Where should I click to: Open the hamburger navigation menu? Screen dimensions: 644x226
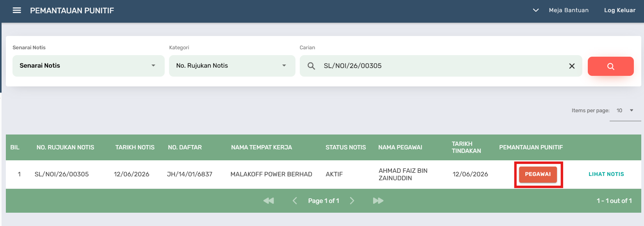pyautogui.click(x=17, y=11)
